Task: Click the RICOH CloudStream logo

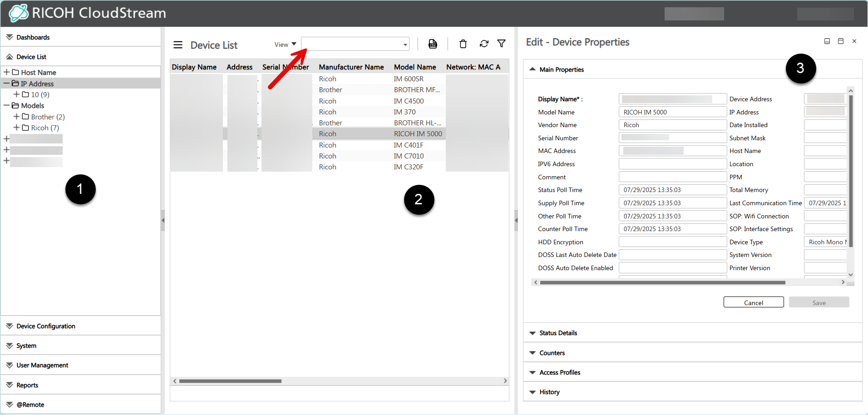Action: coord(88,13)
